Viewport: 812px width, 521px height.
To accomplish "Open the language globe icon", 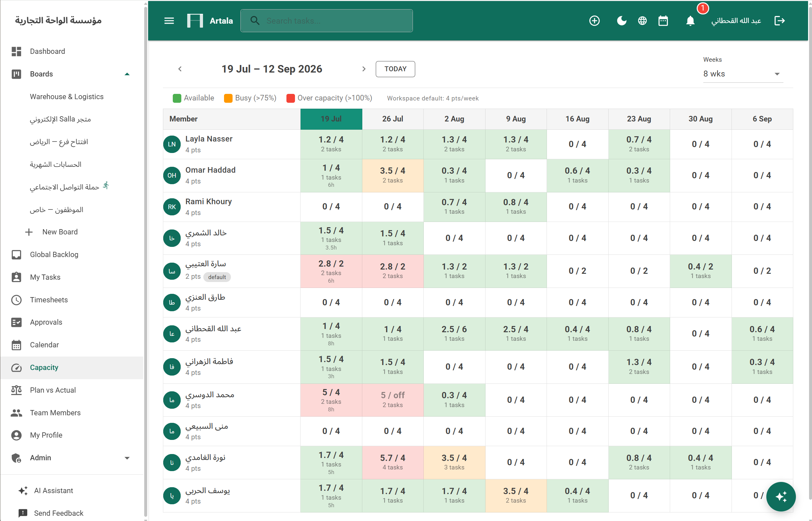I will (642, 21).
